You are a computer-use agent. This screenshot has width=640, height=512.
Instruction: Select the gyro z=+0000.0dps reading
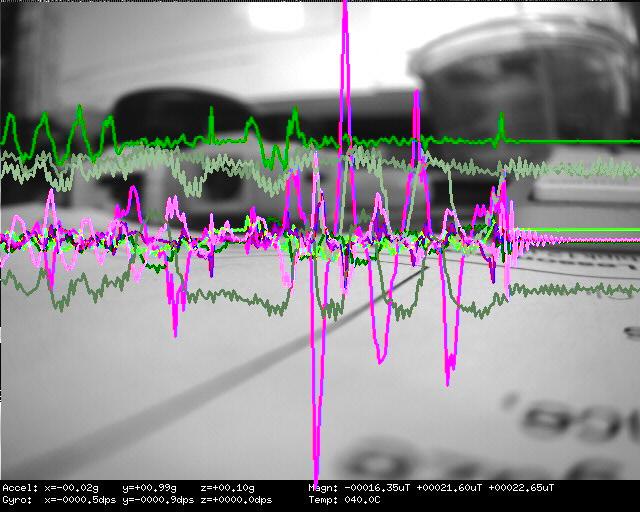tap(235, 499)
